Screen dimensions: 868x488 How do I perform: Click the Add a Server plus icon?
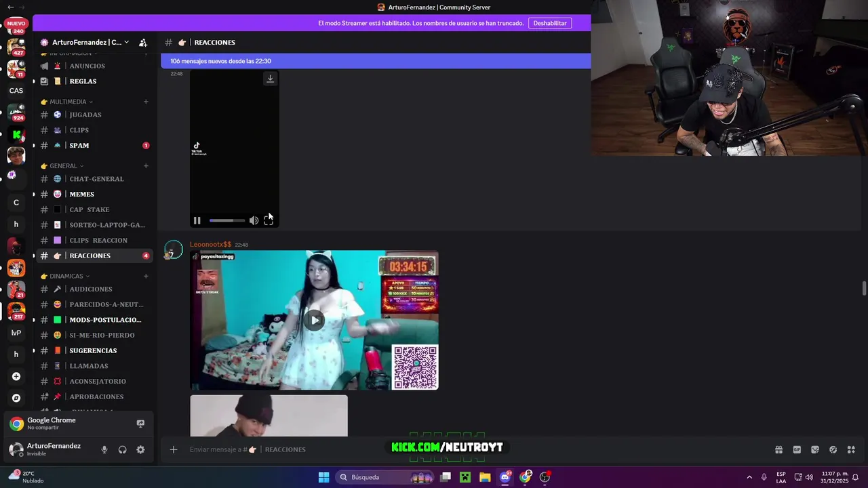(16, 376)
